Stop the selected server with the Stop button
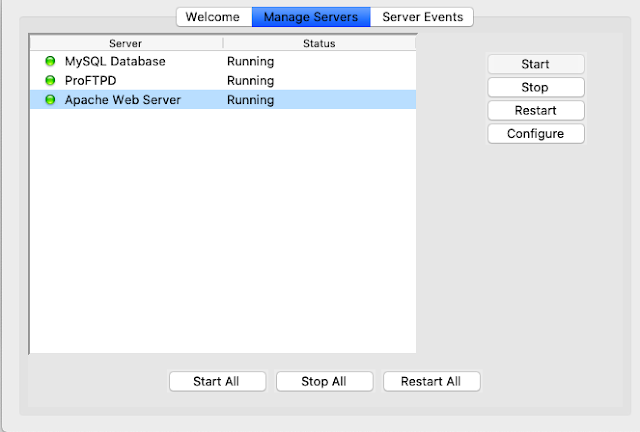The width and height of the screenshot is (640, 432). tap(536, 87)
